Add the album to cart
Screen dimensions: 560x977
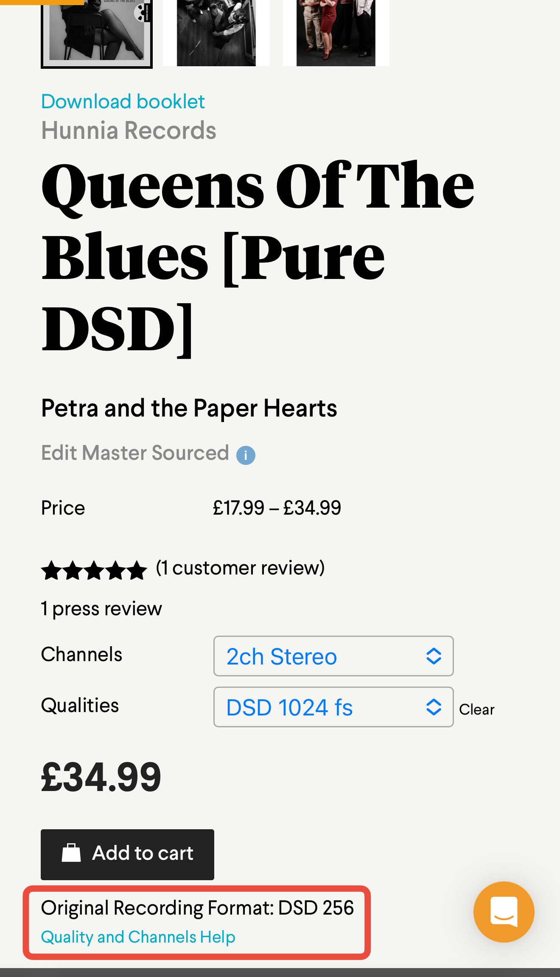point(127,854)
